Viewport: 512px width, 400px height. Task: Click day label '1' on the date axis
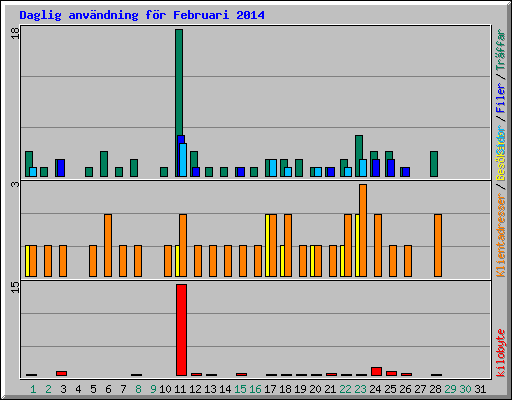[33, 389]
